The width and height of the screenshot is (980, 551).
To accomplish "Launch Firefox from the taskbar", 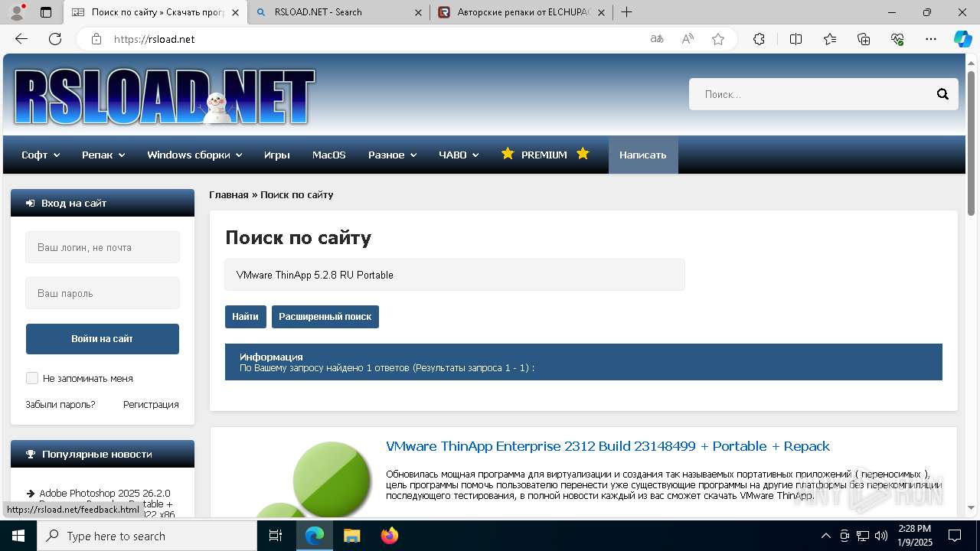I will pos(390,536).
